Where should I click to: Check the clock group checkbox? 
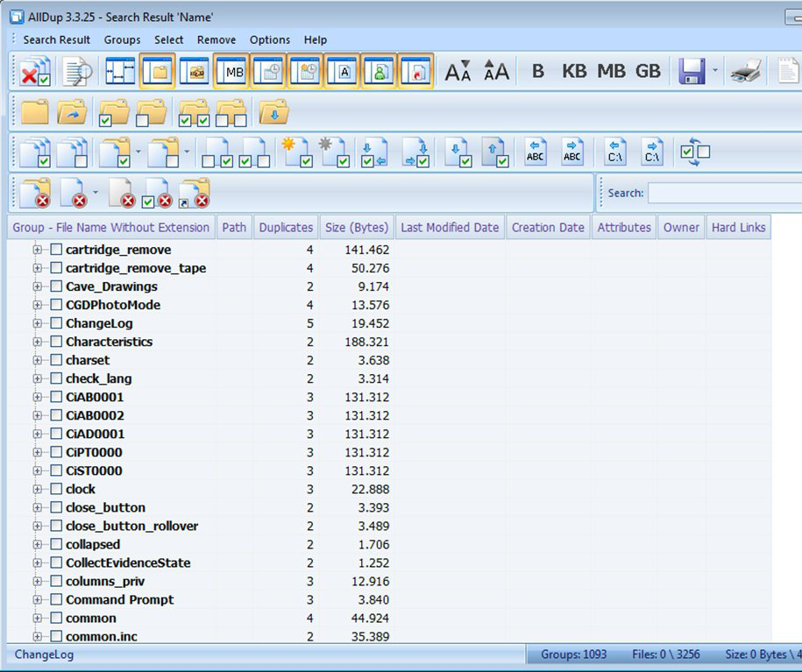coord(56,489)
